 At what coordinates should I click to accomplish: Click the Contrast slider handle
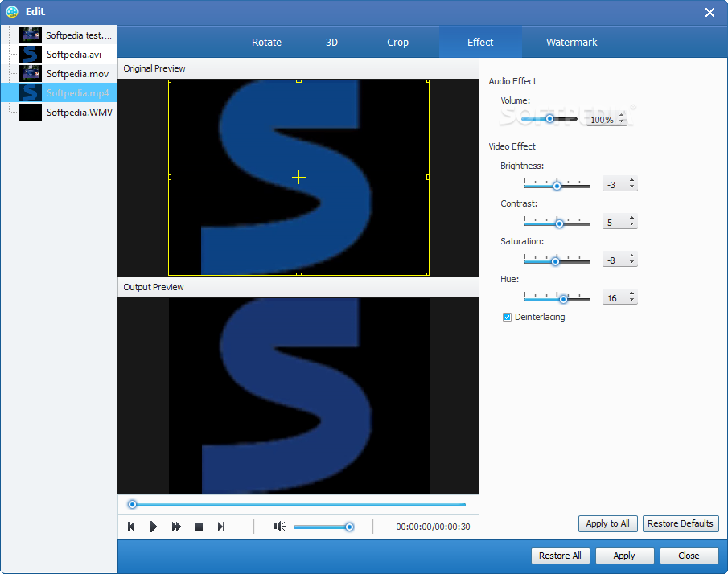[x=559, y=224]
